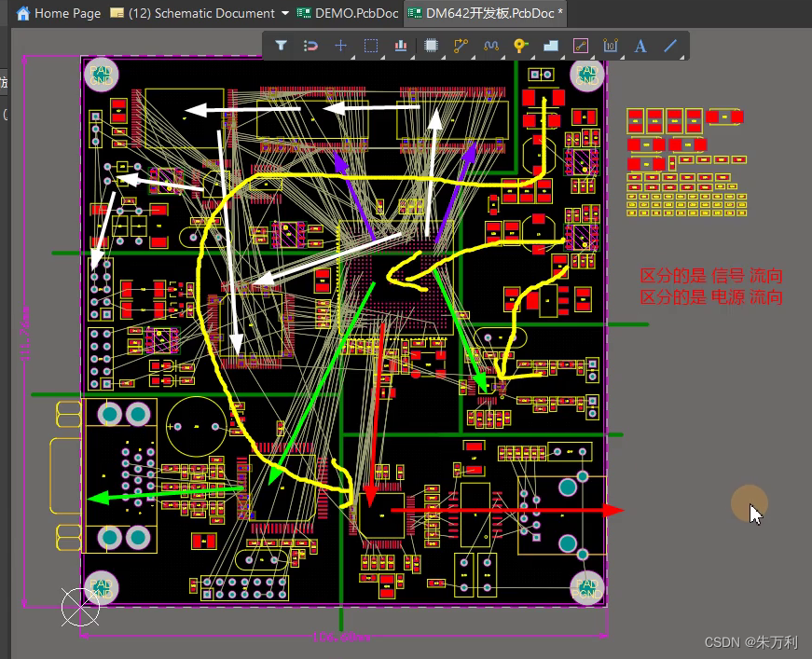Select the place polygon plane tool

coord(550,45)
